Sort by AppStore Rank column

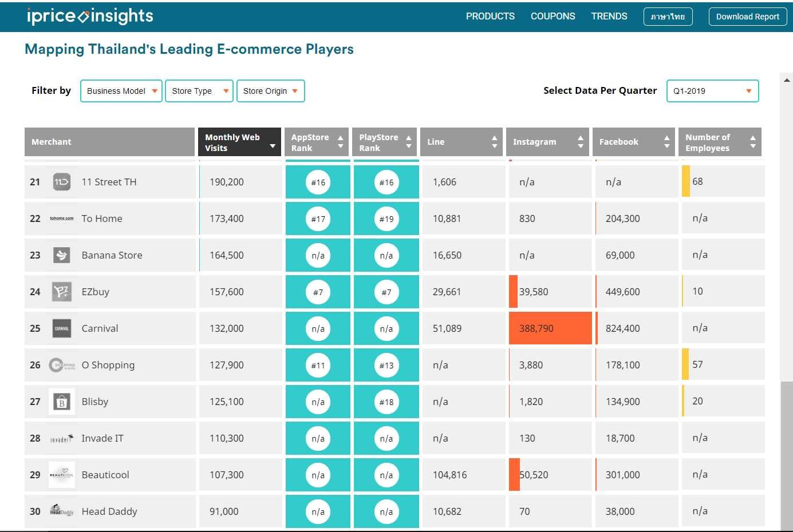tap(317, 142)
